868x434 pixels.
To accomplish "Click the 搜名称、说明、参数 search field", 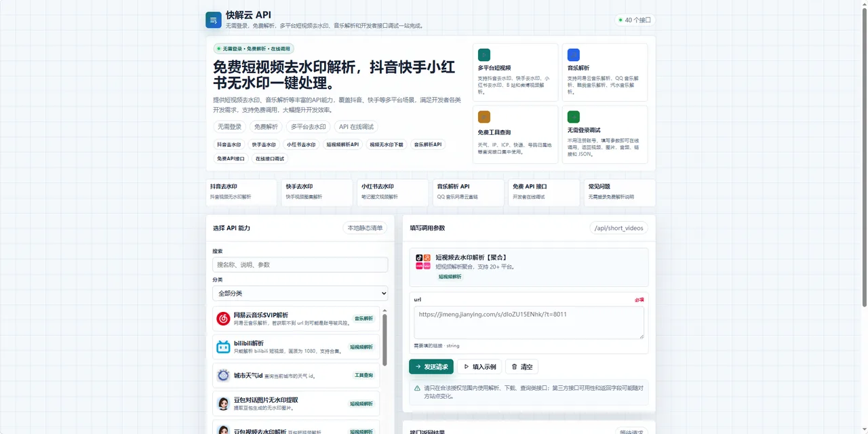I will pos(300,264).
